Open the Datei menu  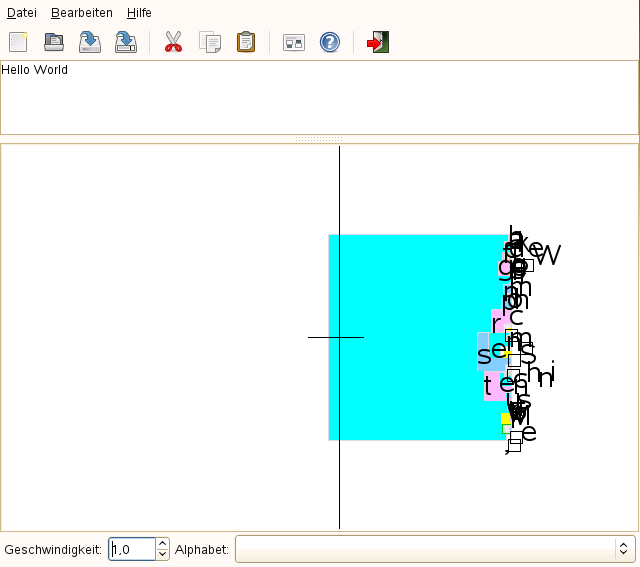22,13
